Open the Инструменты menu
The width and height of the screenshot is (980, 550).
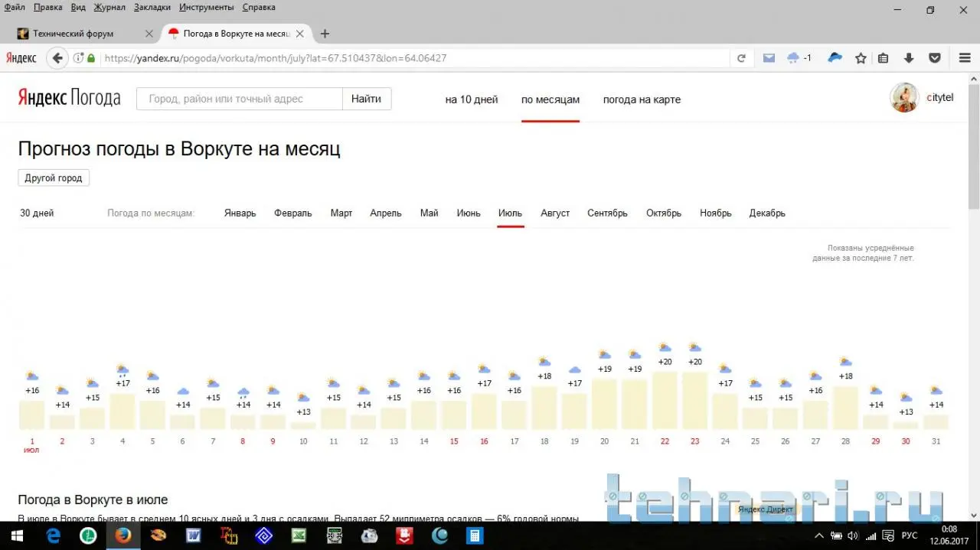(x=207, y=7)
